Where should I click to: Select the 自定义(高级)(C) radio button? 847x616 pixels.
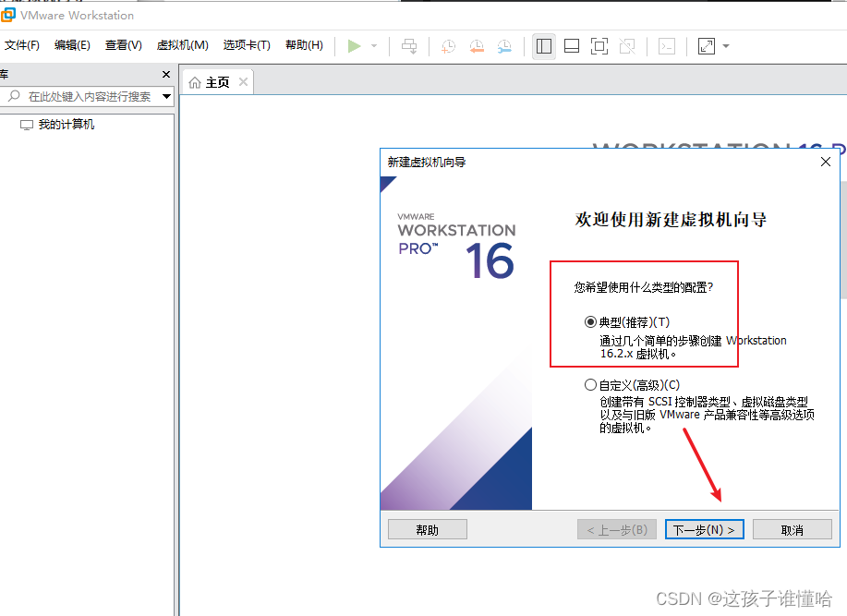pyautogui.click(x=590, y=385)
